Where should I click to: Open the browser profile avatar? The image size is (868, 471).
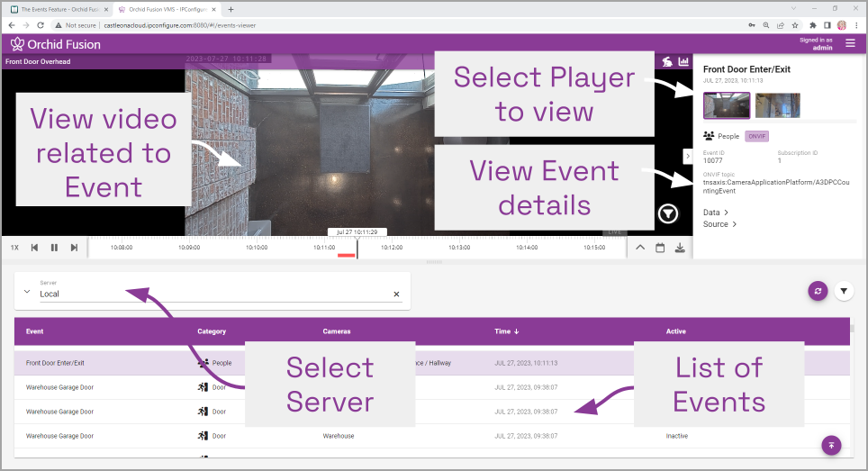(842, 25)
